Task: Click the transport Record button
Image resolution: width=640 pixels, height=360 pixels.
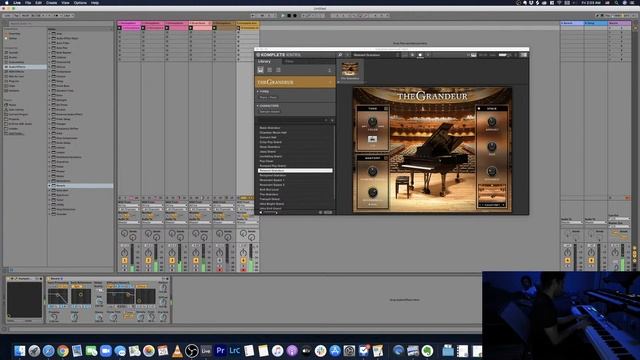Action: pos(295,16)
